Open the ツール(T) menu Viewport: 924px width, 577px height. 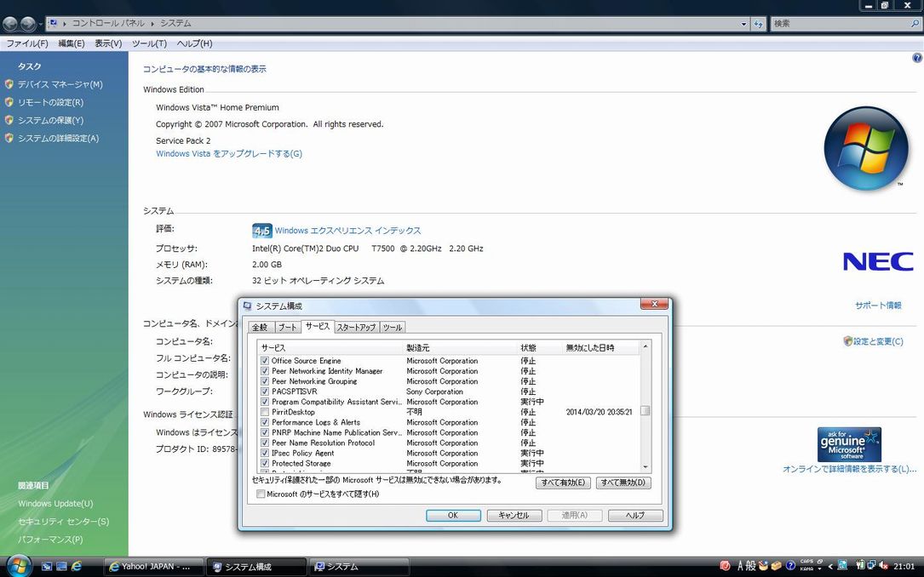click(149, 43)
